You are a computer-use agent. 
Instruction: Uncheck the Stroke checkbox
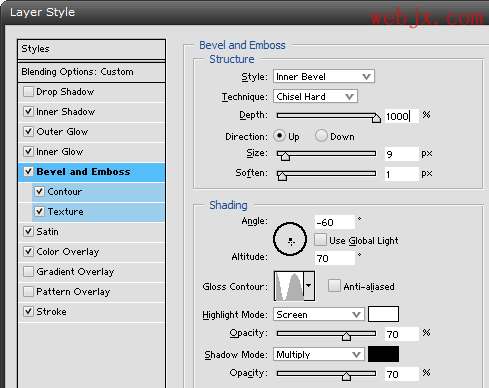coord(28,311)
